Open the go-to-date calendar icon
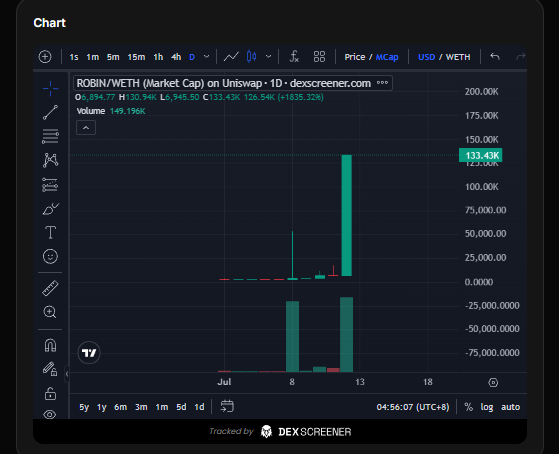The height and width of the screenshot is (454, 559). (x=227, y=406)
